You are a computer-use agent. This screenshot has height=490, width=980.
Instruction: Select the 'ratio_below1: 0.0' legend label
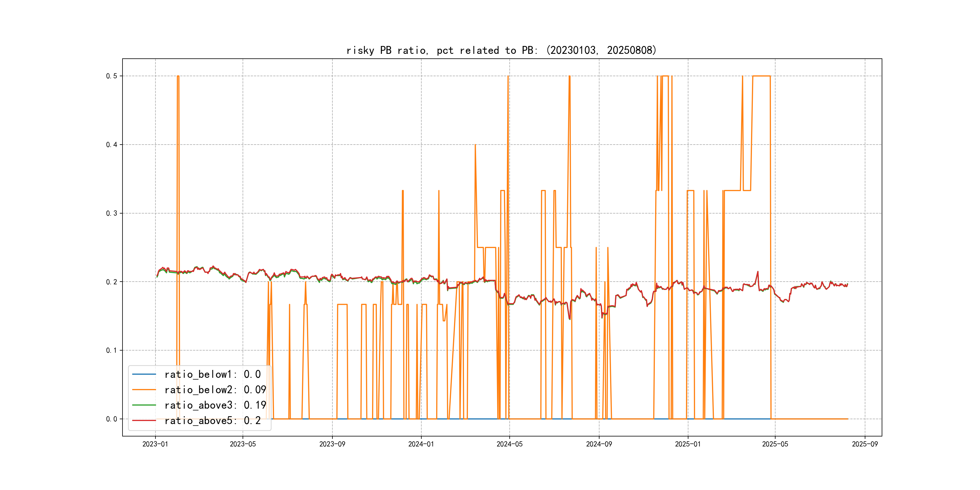[x=212, y=374]
